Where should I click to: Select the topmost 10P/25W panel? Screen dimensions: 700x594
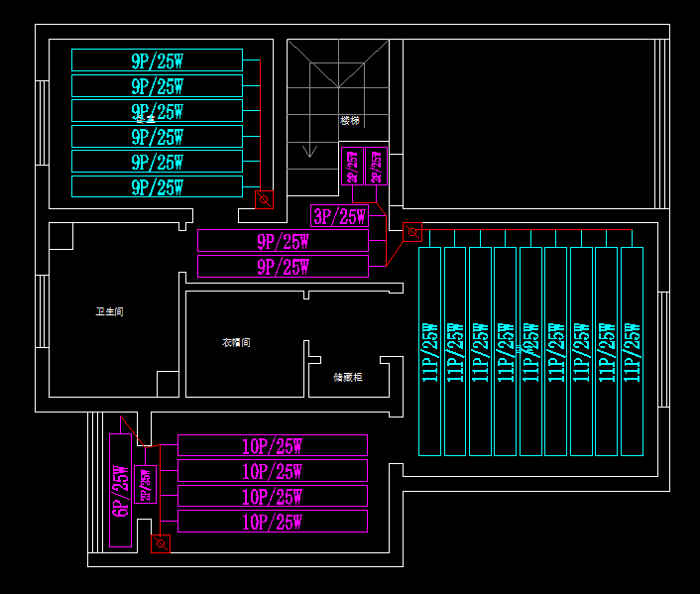tap(272, 445)
